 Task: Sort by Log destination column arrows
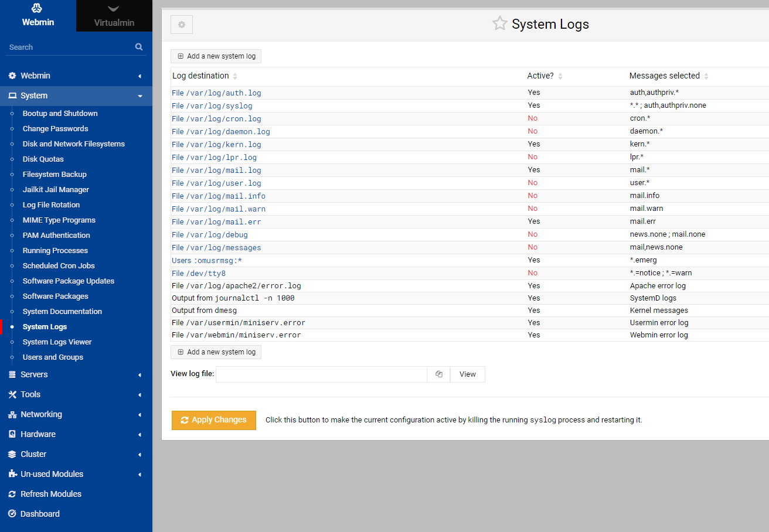235,76
